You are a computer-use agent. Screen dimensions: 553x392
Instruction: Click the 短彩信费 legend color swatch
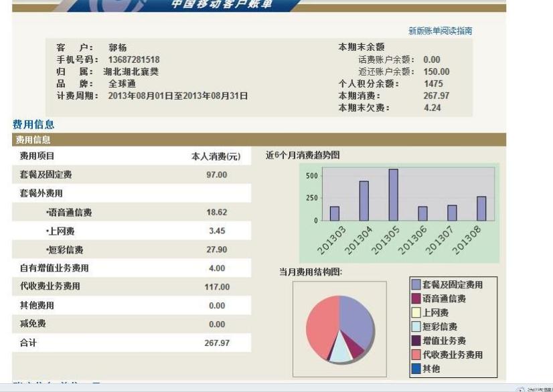click(416, 326)
